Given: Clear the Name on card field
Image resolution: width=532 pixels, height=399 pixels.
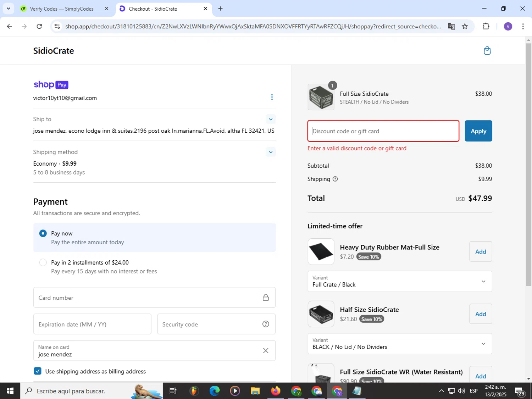Looking at the screenshot, I should pyautogui.click(x=266, y=351).
